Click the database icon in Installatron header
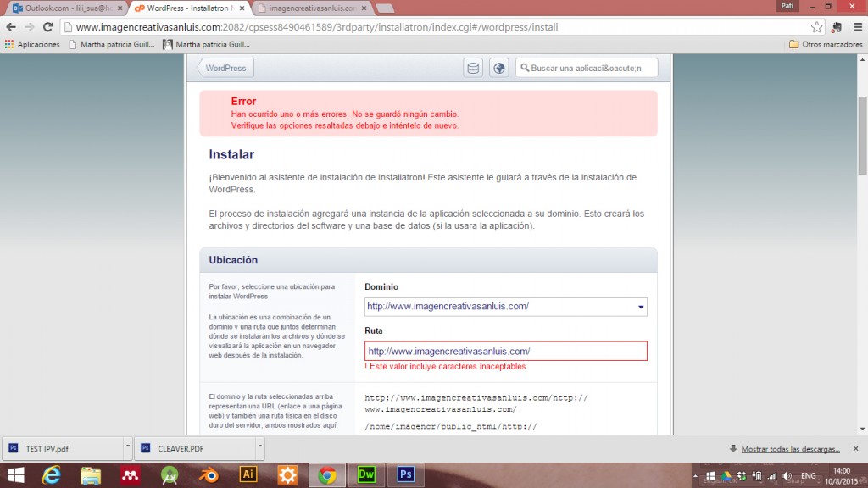Image resolution: width=868 pixels, height=488 pixels. click(473, 68)
